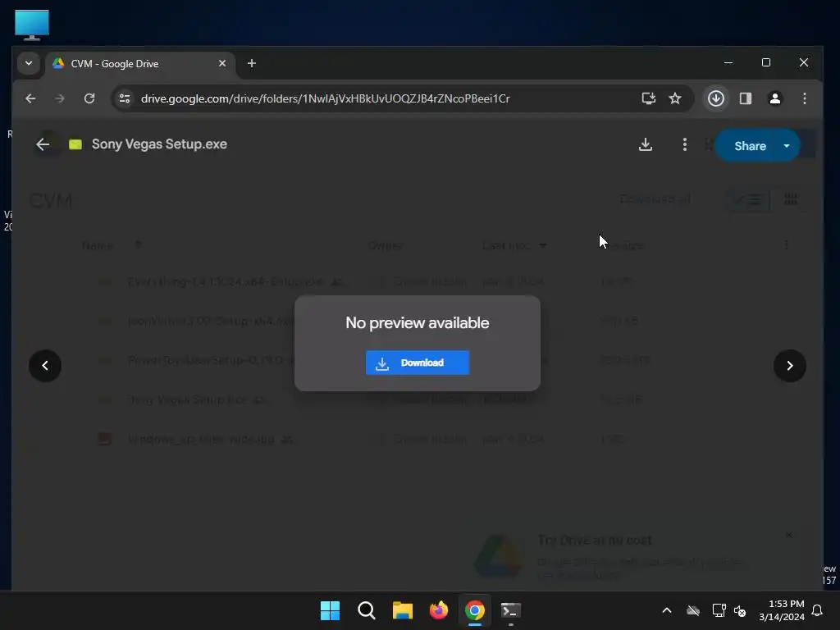Open the clock showing 1:53 PM
Viewport: 840px width, 630px height.
782,610
